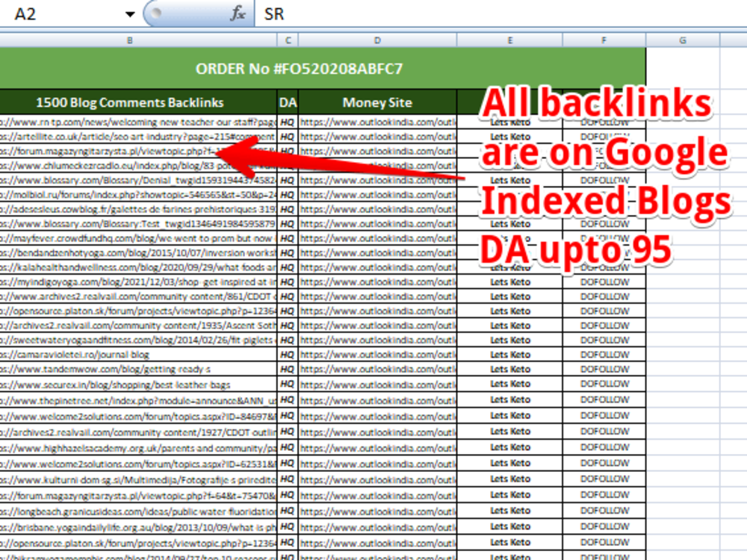Click the camaravioletei.ro journal blog URL cell
The width and height of the screenshot is (747, 560).
click(138, 355)
